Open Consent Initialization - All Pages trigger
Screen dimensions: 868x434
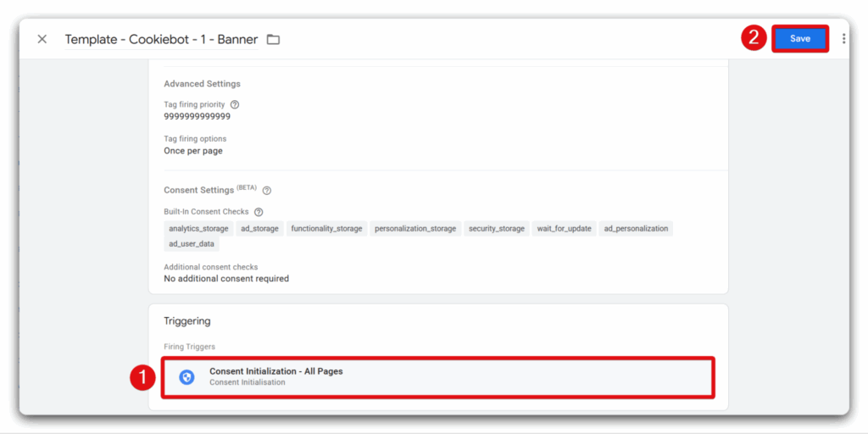[438, 377]
